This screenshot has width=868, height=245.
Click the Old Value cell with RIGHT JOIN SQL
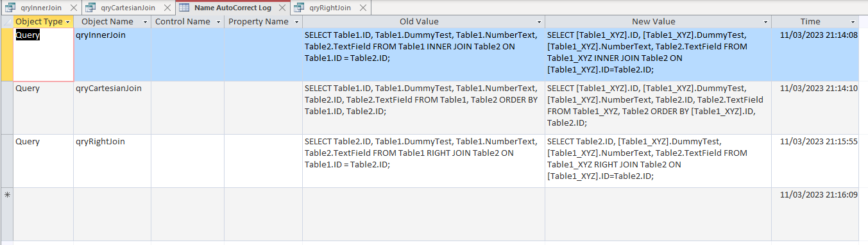[x=423, y=161]
